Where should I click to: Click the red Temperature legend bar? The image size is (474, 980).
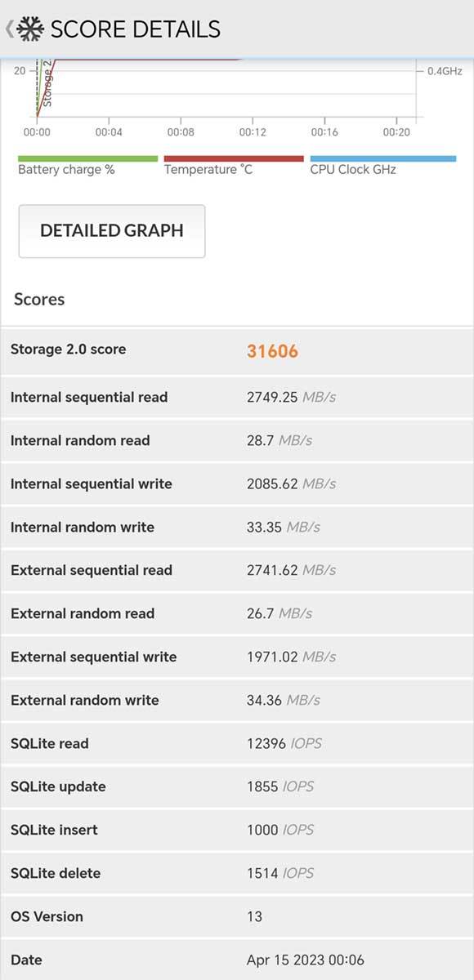[233, 155]
